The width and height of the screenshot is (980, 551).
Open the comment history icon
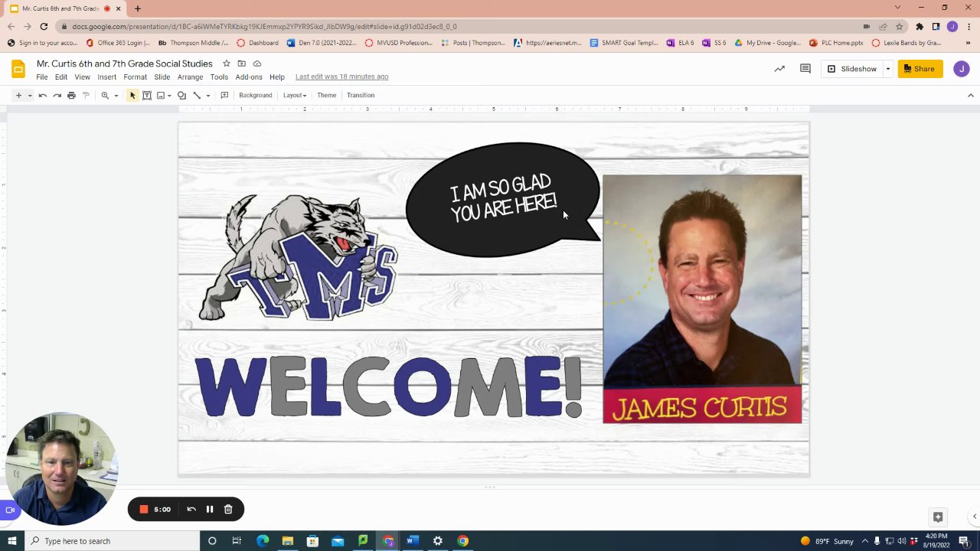coord(805,69)
